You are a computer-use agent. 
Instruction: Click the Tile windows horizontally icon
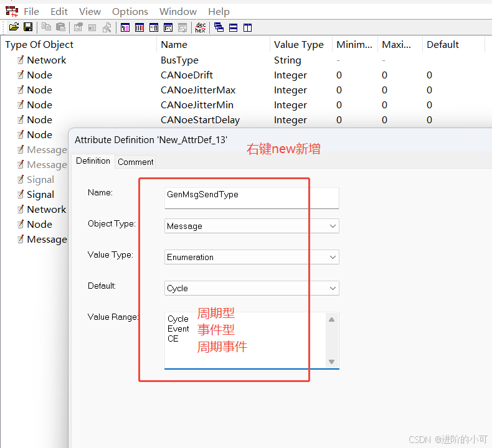[233, 27]
